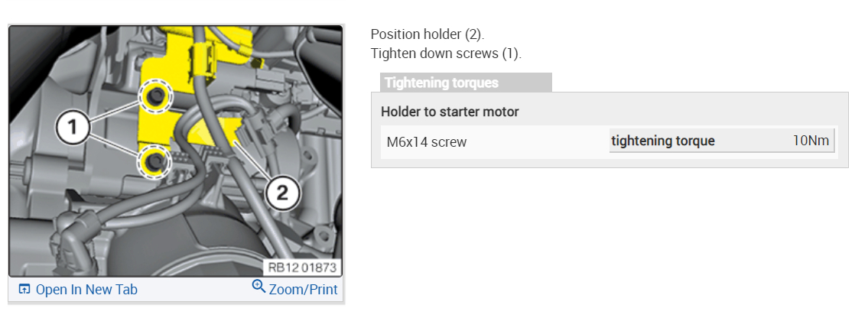Click the Open In New Tab icon
The width and height of the screenshot is (868, 318).
pos(24,290)
